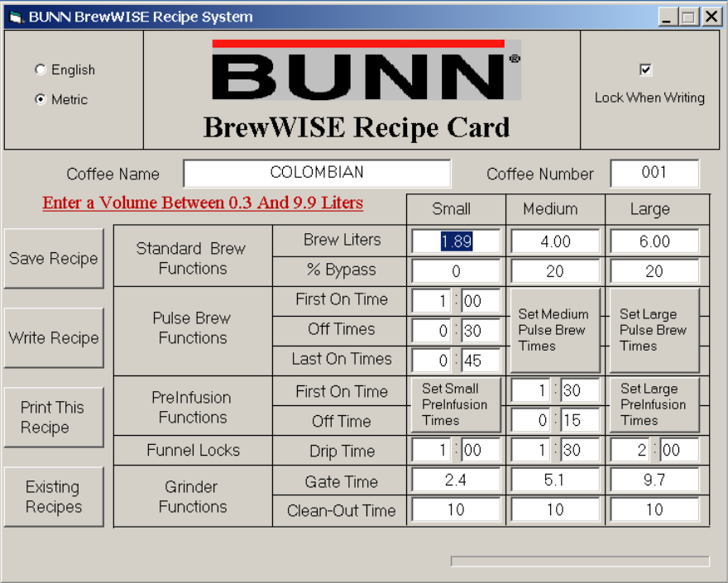The image size is (728, 583).
Task: Click the 'BrewWISE Recipe Card' heading
Action: click(357, 127)
